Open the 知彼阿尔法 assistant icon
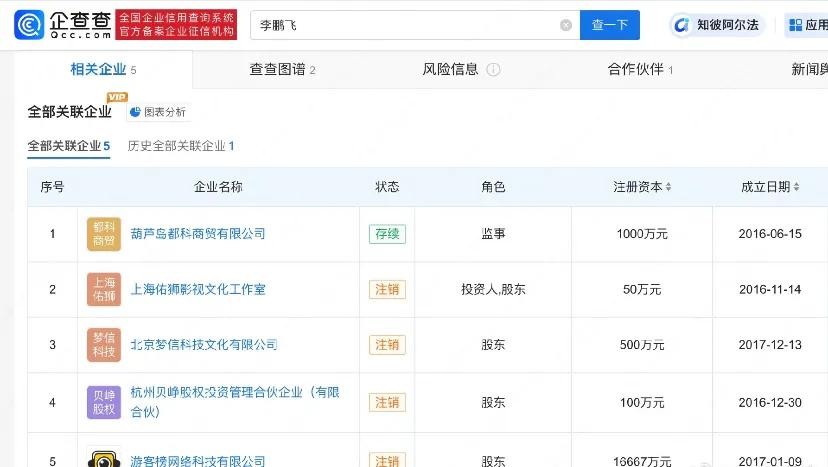This screenshot has width=828, height=467. pos(684,25)
